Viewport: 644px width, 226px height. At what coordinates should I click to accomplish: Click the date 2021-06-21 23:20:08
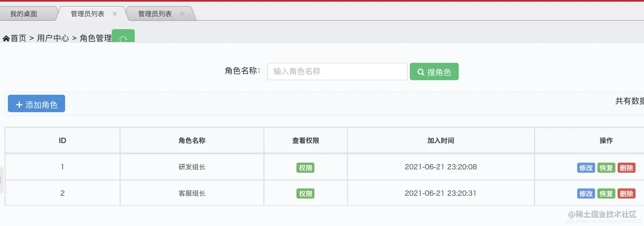441,167
